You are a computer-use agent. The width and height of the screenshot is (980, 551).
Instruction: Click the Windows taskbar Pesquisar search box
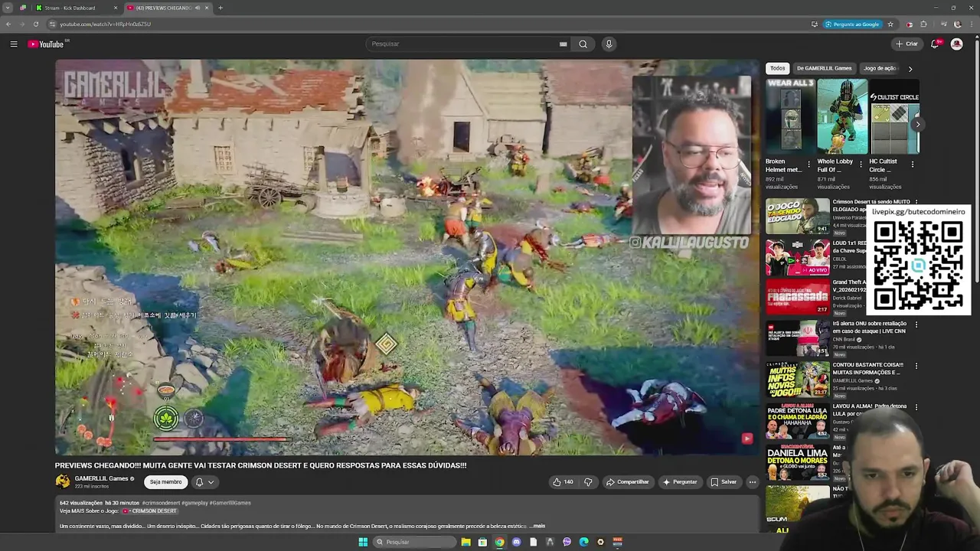click(x=413, y=542)
